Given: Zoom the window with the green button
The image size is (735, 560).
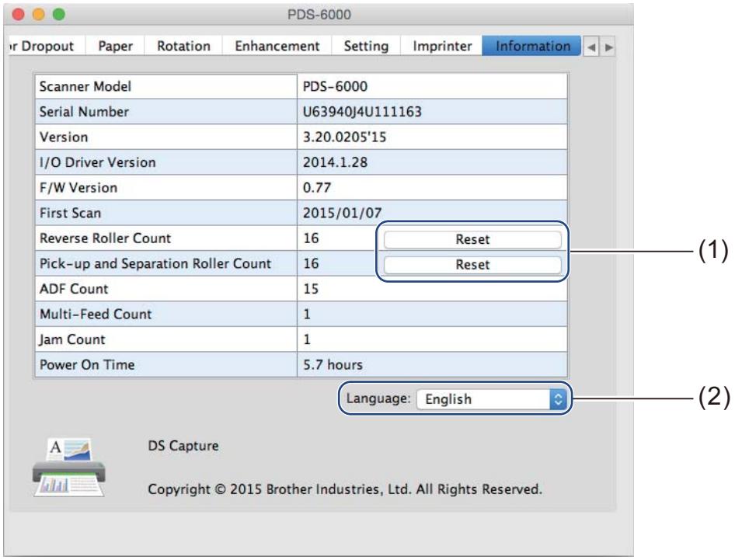Looking at the screenshot, I should pos(58,15).
